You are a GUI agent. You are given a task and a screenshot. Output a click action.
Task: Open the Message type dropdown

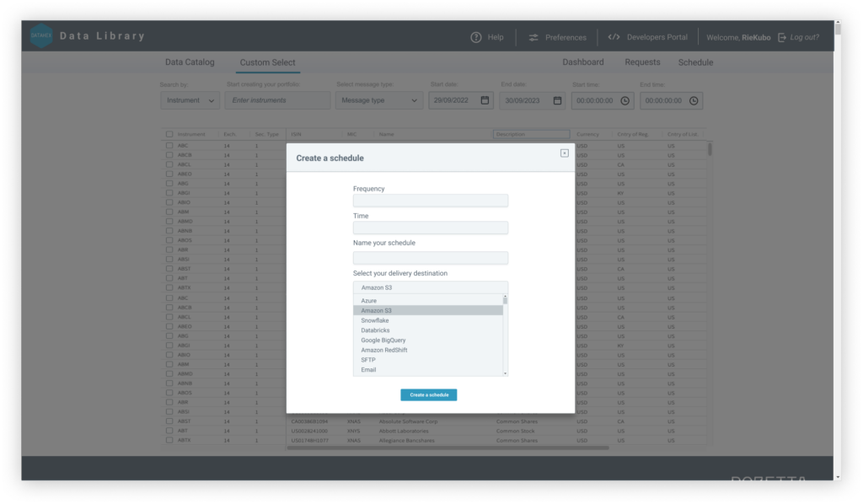tap(379, 99)
